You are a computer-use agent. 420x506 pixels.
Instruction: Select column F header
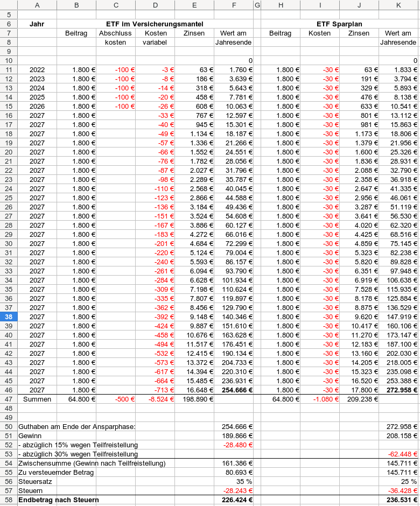pyautogui.click(x=234, y=5)
